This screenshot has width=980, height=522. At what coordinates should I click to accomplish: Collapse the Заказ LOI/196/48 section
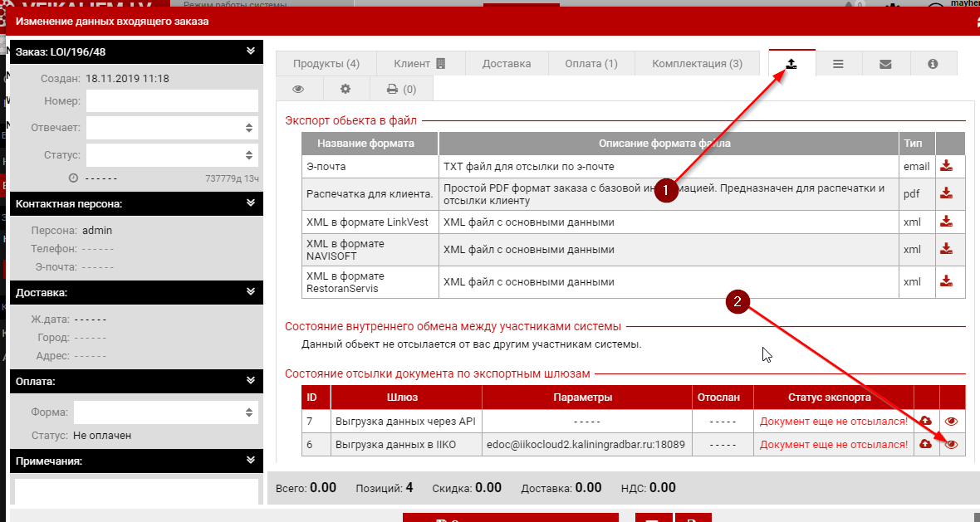[x=251, y=51]
